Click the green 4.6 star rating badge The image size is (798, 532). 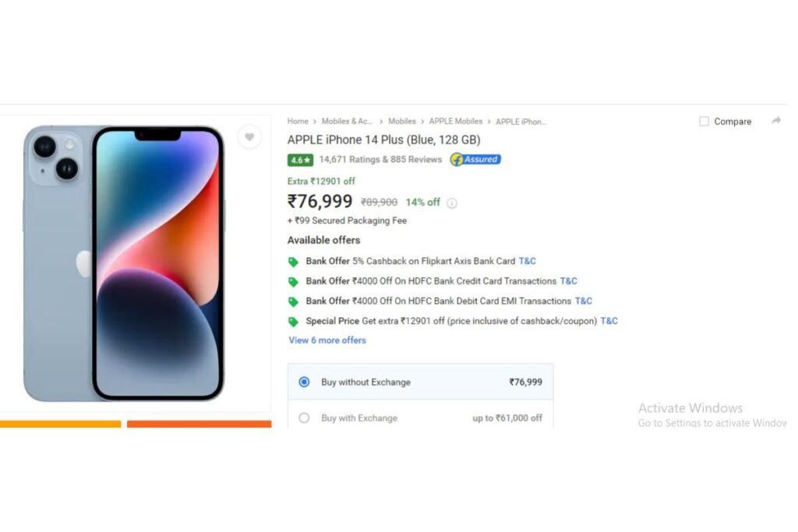[x=300, y=160]
